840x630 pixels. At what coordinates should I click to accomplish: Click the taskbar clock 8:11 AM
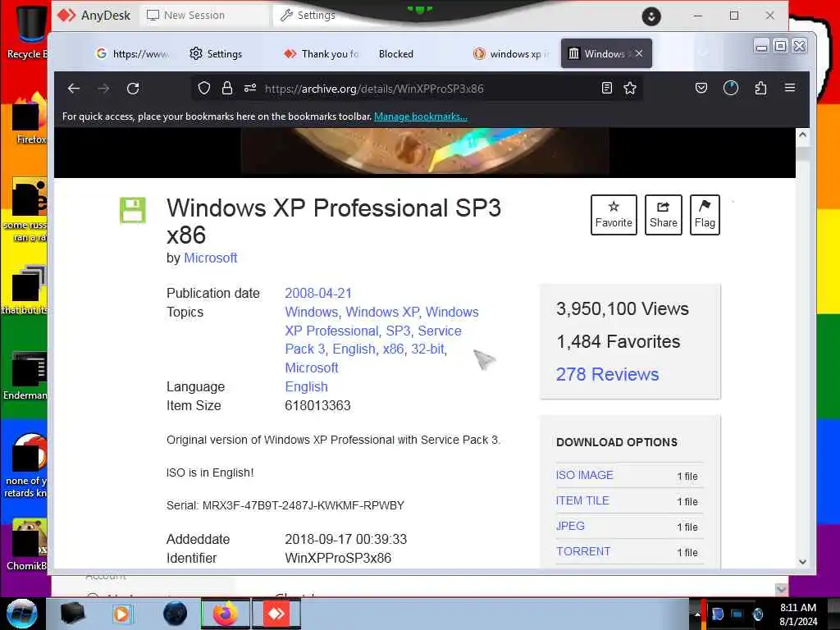click(x=797, y=608)
